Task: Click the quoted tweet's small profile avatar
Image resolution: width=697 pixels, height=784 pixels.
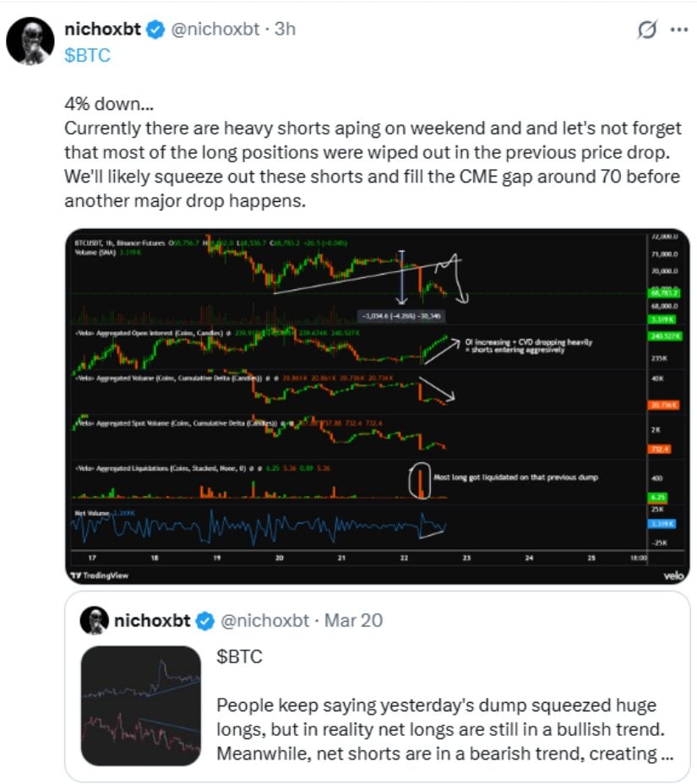Action: coord(95,621)
